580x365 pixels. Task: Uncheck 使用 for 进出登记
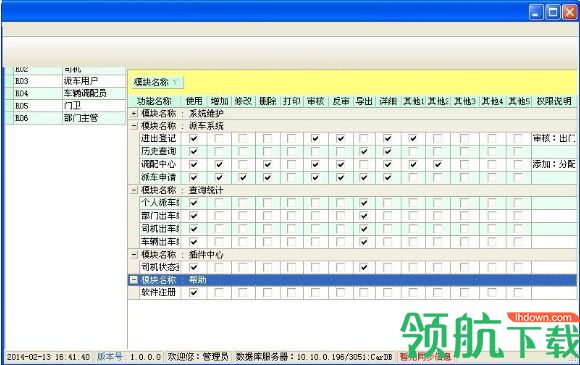193,138
